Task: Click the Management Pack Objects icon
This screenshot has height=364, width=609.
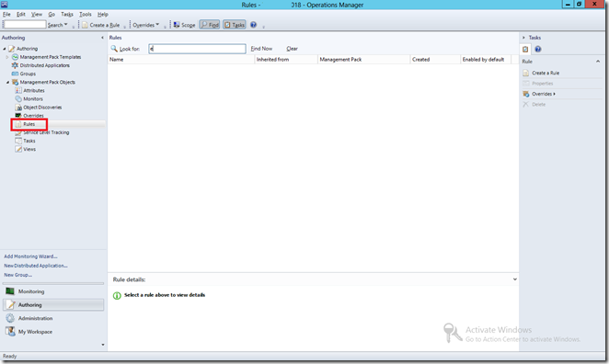Action: [15, 83]
